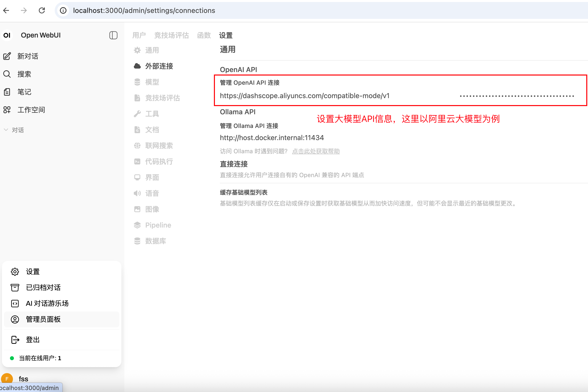Click the 管理 OpenAI API 连接 label
This screenshot has width=588, height=392.
(x=249, y=83)
